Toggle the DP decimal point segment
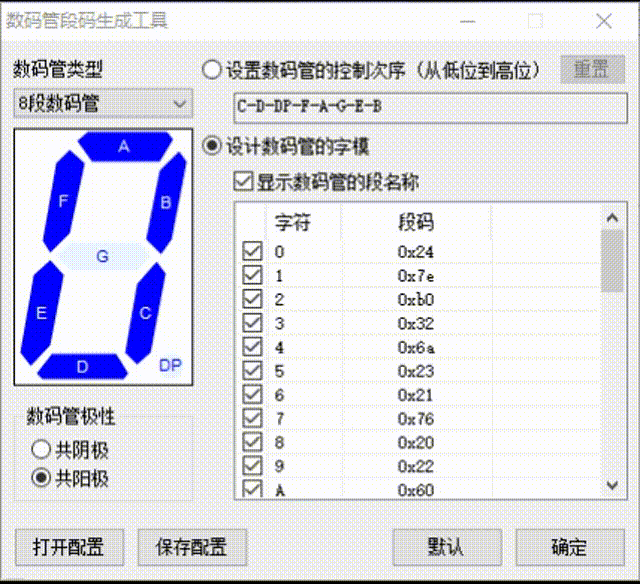The width and height of the screenshot is (640, 584). (170, 365)
